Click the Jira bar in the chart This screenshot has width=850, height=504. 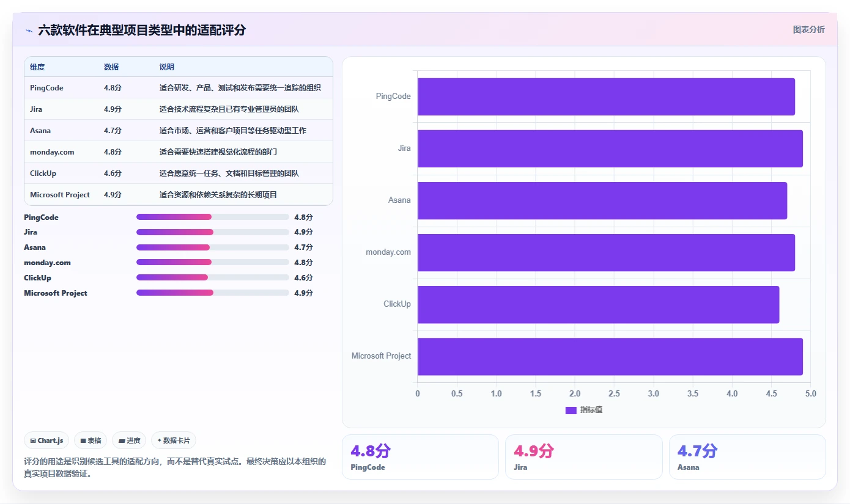click(x=610, y=148)
